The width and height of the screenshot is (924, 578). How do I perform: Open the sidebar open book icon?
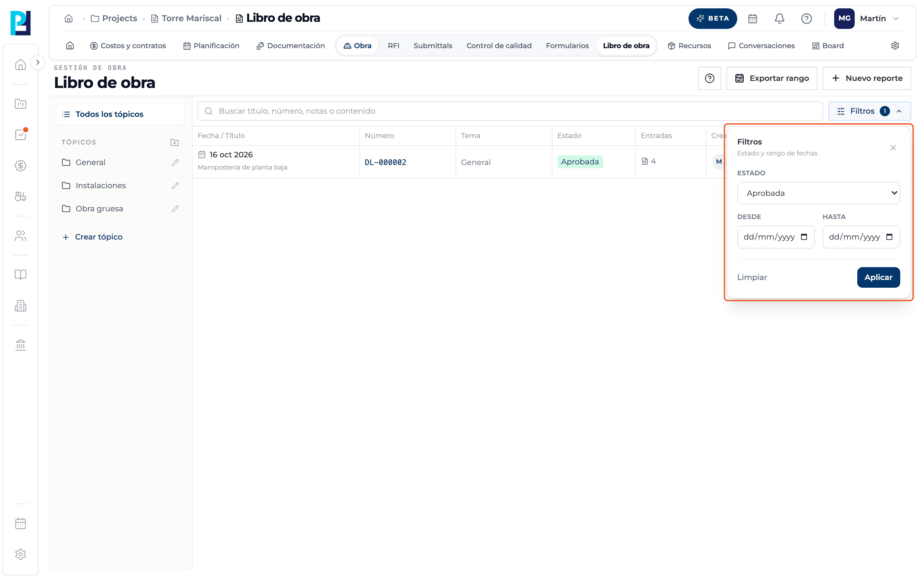click(20, 275)
